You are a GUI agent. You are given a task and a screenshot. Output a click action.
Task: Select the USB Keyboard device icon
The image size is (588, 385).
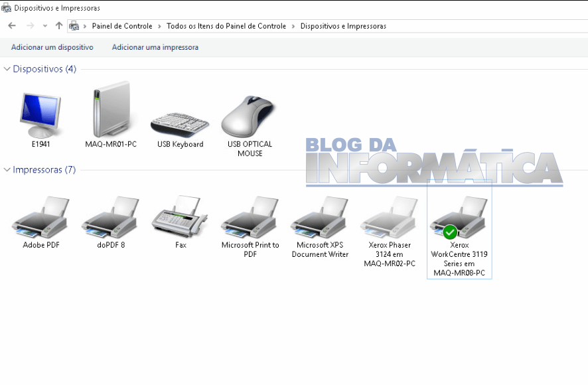point(180,125)
